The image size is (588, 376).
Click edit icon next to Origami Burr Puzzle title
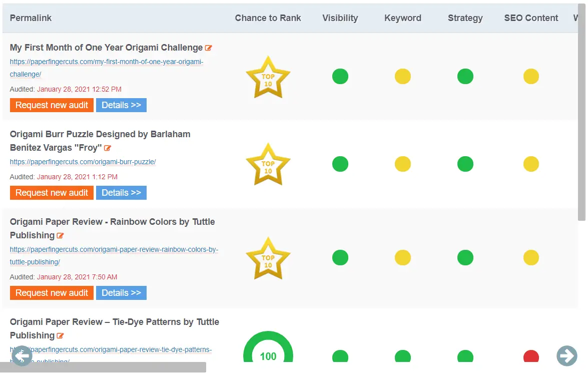[x=108, y=148]
